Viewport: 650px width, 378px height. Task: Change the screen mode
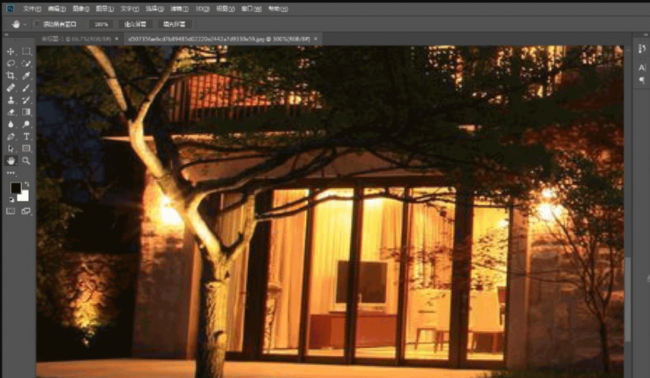click(x=26, y=211)
